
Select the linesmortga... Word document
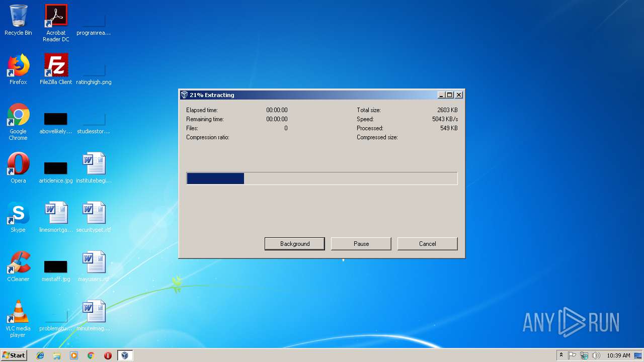click(x=56, y=217)
